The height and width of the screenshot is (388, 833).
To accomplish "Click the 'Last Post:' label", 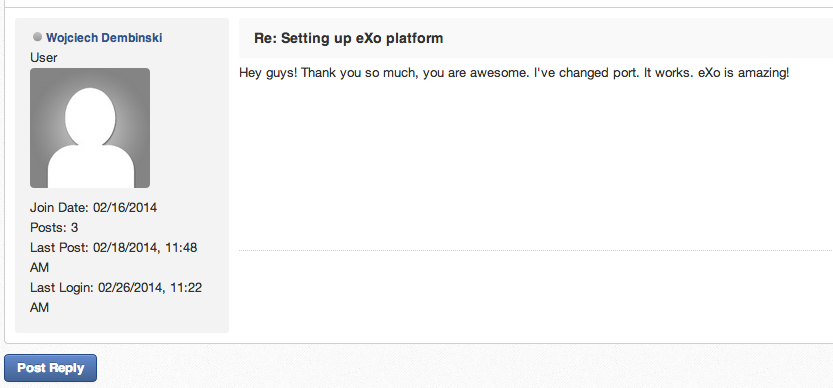I will point(60,248).
